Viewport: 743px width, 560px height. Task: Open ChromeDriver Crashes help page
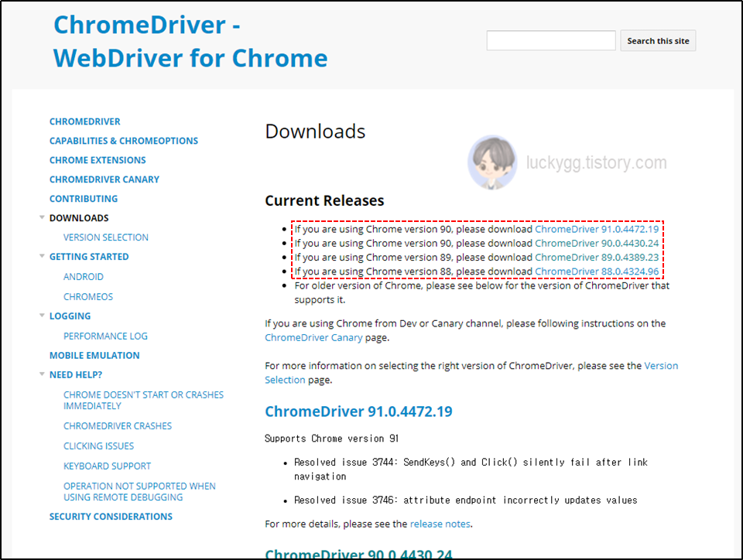tap(118, 426)
